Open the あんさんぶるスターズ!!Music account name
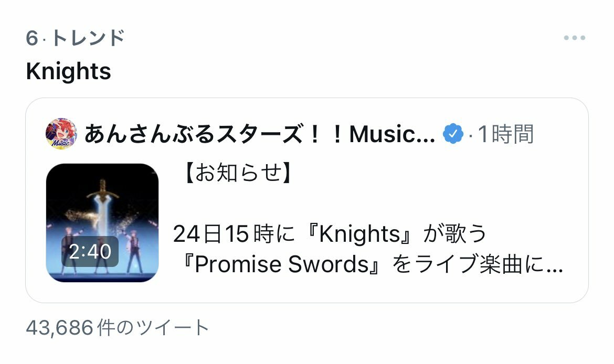 260,134
